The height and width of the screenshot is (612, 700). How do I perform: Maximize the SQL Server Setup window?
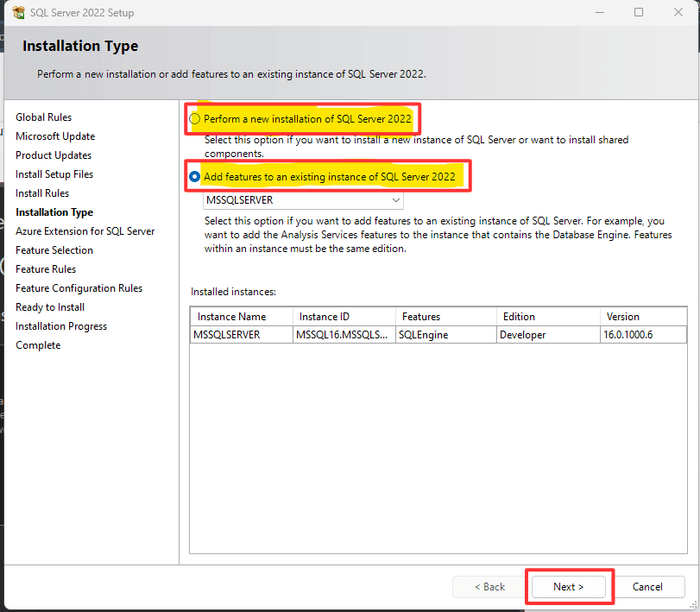pos(639,13)
